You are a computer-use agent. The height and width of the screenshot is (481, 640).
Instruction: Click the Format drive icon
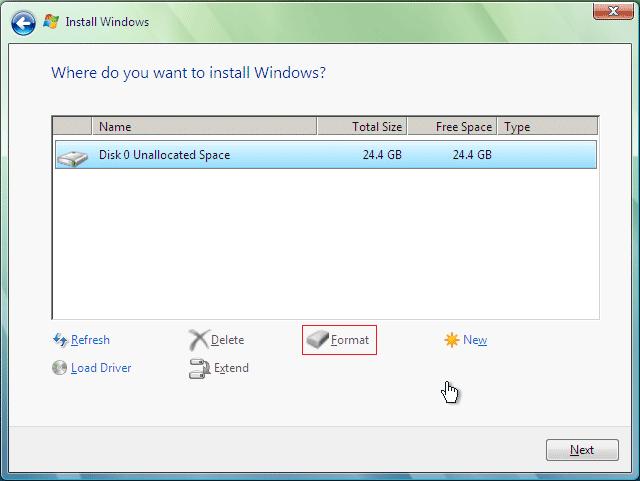(317, 339)
